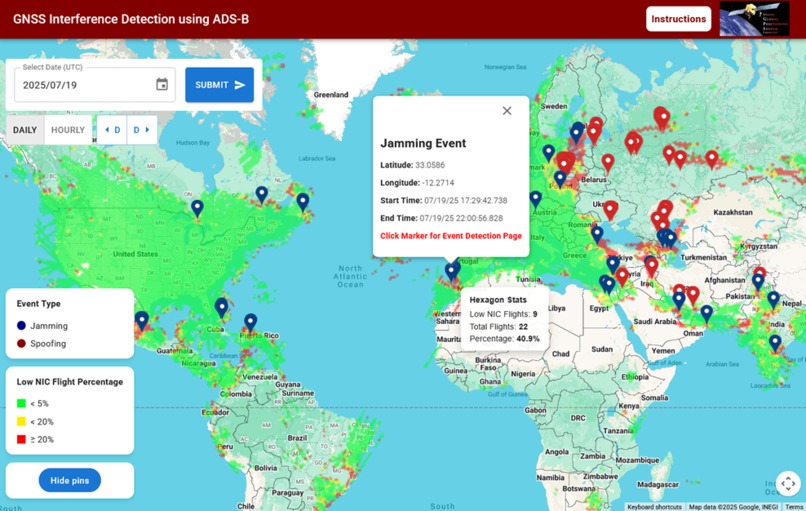The height and width of the screenshot is (511, 806).
Task: Click the Longitude value -12.2714
Action: point(438,182)
